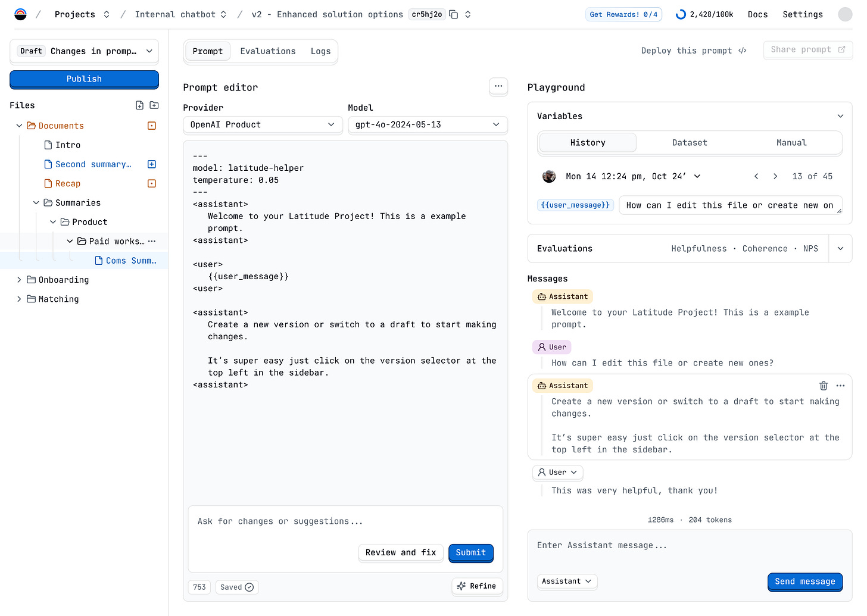Collapse the Product folder
Image resolution: width=867 pixels, height=616 pixels.
[x=53, y=222]
